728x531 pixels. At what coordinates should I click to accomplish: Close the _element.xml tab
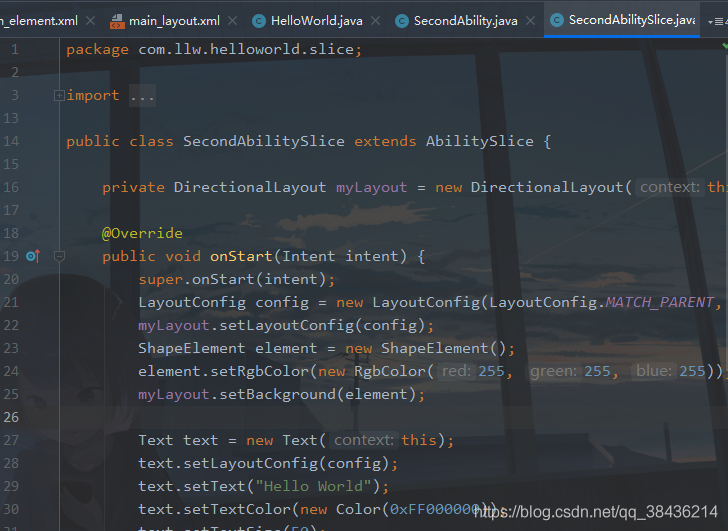coord(91,21)
